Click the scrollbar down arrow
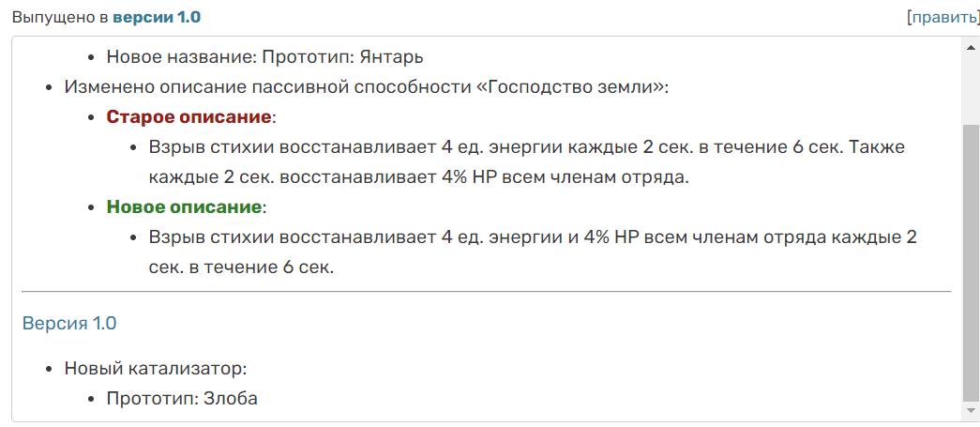This screenshot has width=980, height=427. pyautogui.click(x=971, y=412)
